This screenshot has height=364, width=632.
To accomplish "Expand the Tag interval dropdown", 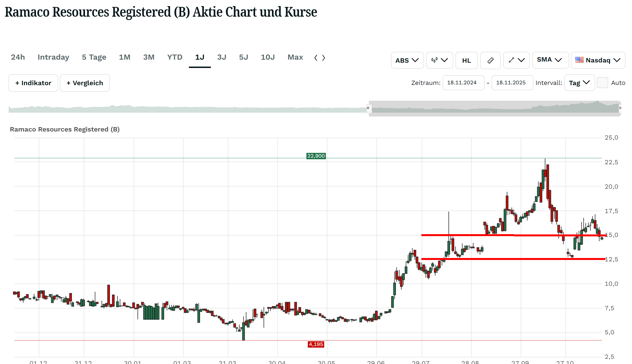I will 579,83.
